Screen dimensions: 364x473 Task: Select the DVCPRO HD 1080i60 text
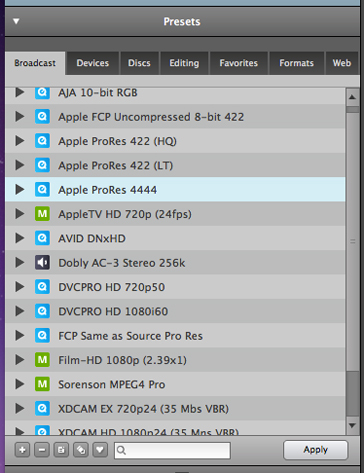click(x=113, y=312)
